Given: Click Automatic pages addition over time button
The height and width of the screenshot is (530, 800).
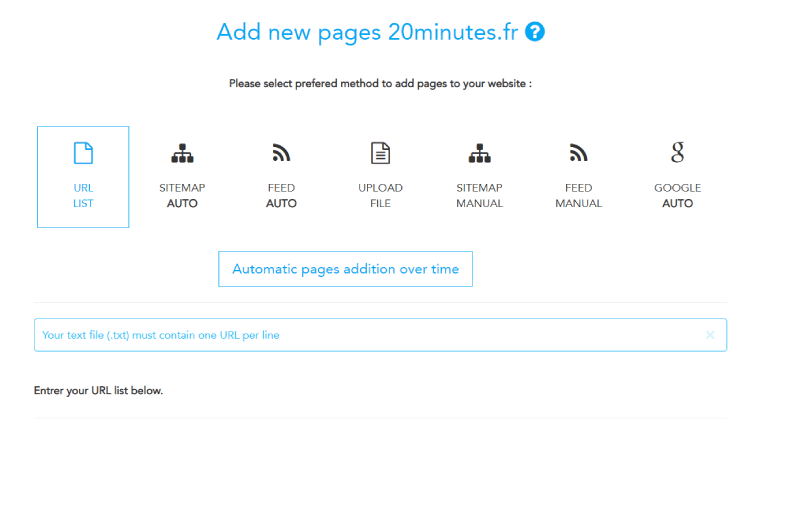Looking at the screenshot, I should [x=345, y=269].
